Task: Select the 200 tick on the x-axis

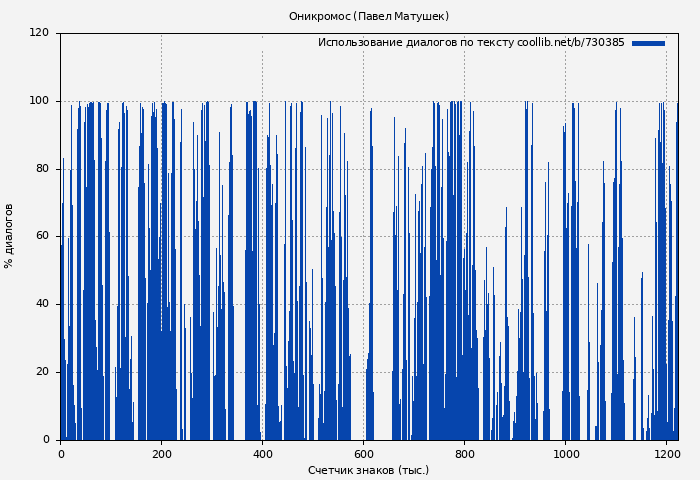Action: [x=161, y=453]
